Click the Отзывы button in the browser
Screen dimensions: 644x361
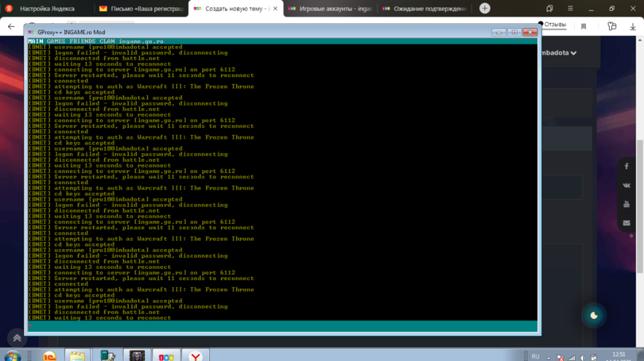pyautogui.click(x=554, y=25)
